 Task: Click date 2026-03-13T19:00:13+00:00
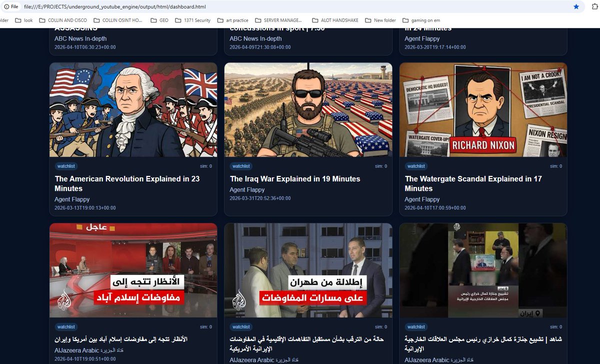pyautogui.click(x=85, y=208)
